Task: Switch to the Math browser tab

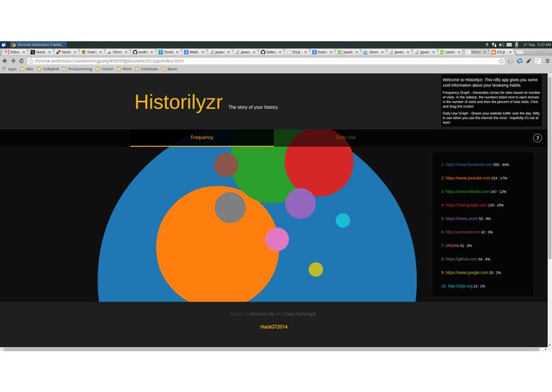Action: pyautogui.click(x=194, y=52)
